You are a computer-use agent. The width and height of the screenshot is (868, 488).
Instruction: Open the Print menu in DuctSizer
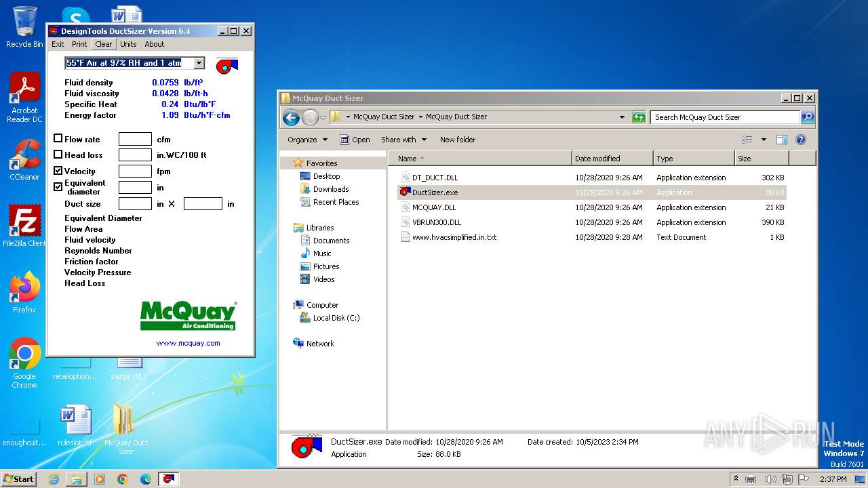pyautogui.click(x=79, y=44)
